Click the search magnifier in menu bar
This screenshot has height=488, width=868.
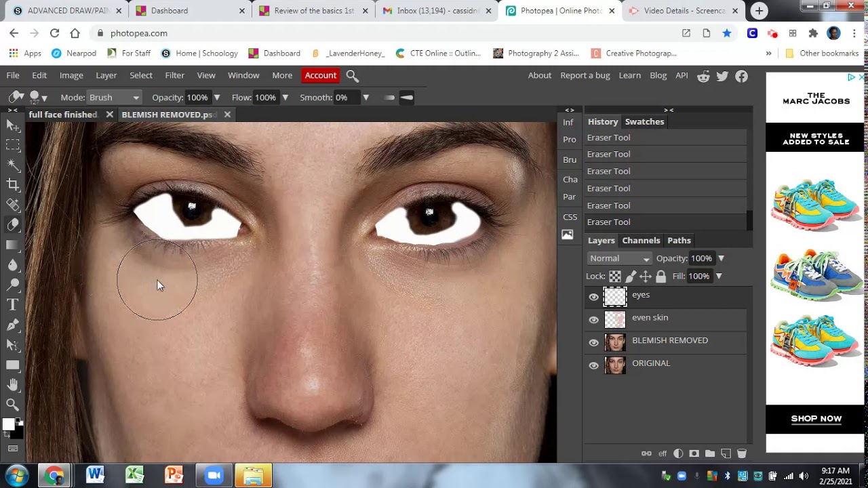point(353,76)
